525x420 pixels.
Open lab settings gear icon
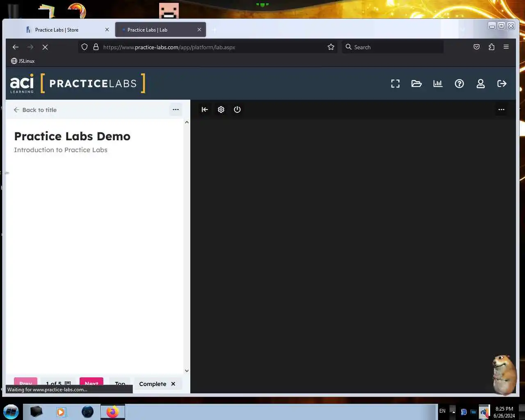click(221, 110)
